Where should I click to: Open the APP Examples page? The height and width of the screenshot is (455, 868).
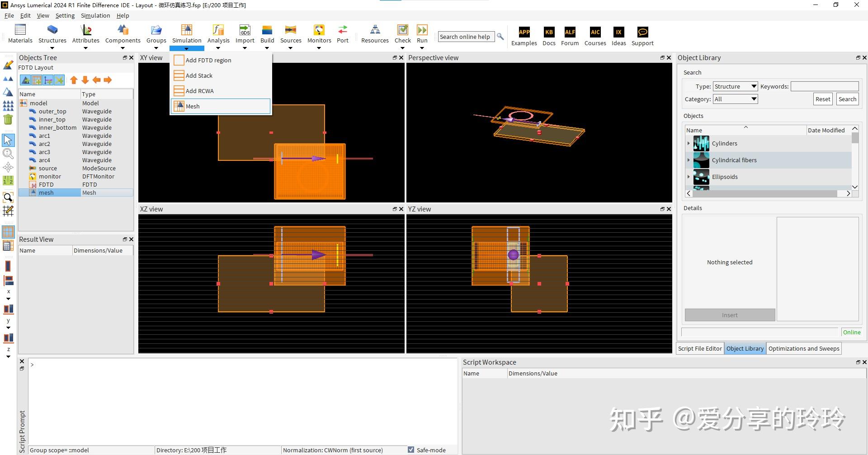point(524,36)
